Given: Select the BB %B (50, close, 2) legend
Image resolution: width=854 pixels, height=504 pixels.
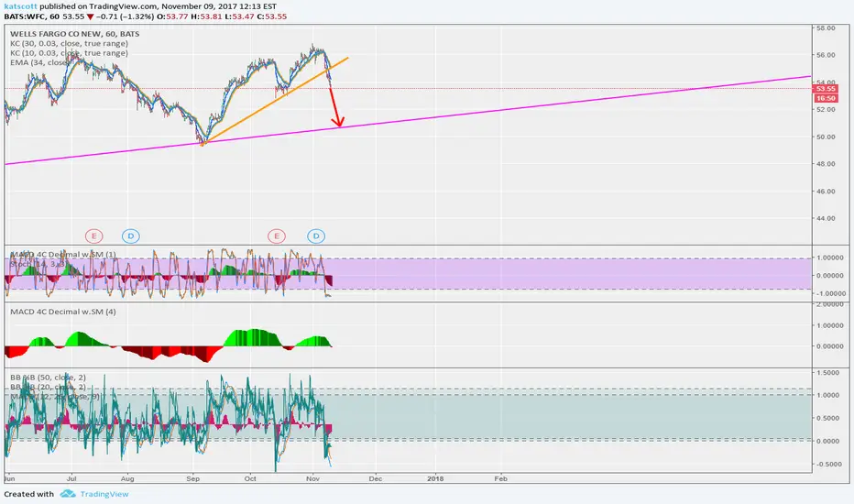Looking at the screenshot, I should 48,377.
